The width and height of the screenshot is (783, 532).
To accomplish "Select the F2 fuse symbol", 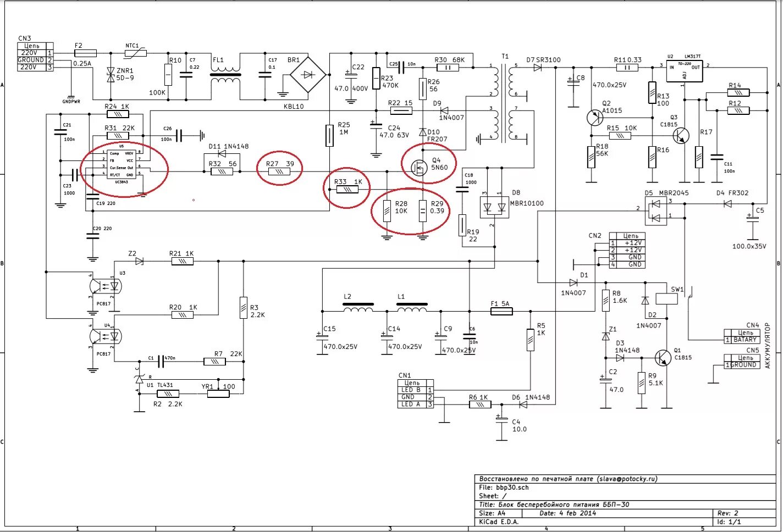I will coord(85,53).
